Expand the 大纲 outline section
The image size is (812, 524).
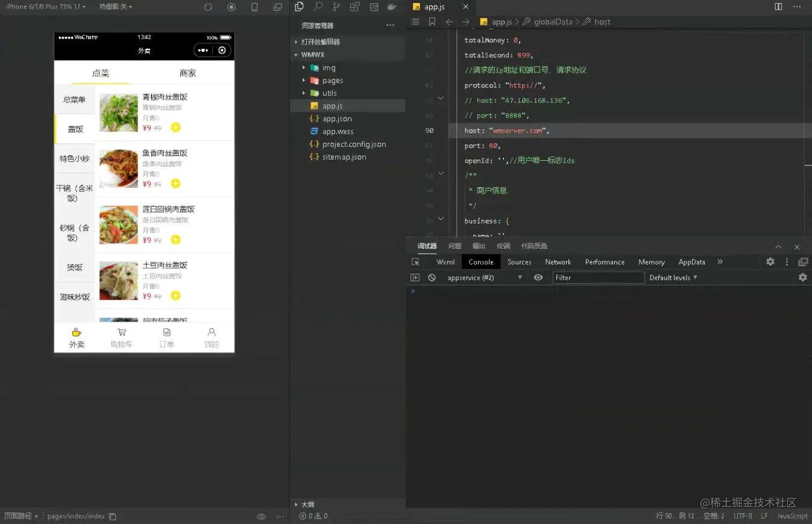pos(348,504)
